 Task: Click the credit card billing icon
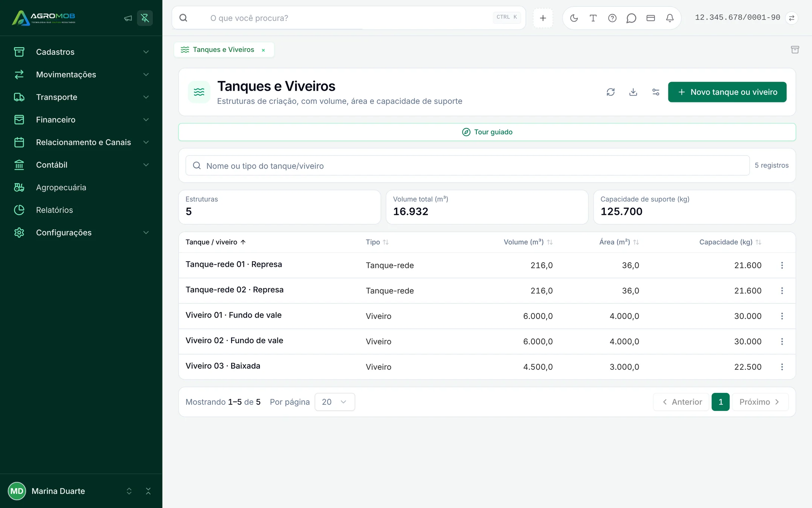(x=651, y=18)
